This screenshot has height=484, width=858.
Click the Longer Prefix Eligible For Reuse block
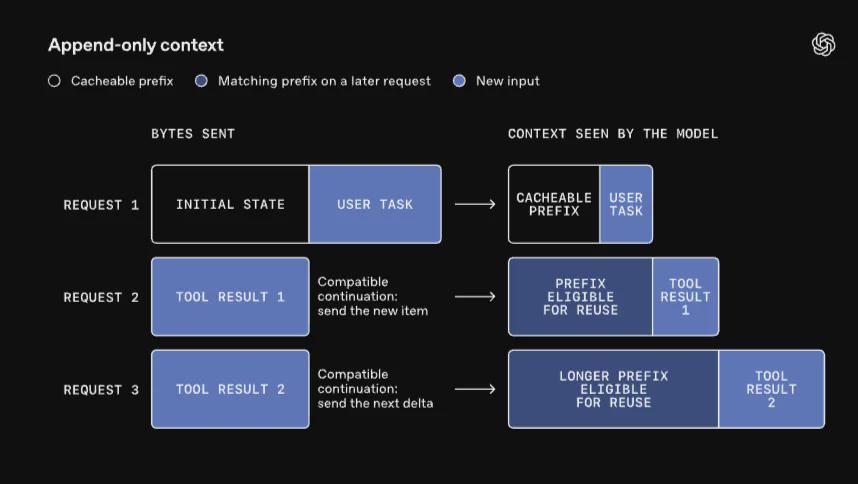[x=613, y=389]
